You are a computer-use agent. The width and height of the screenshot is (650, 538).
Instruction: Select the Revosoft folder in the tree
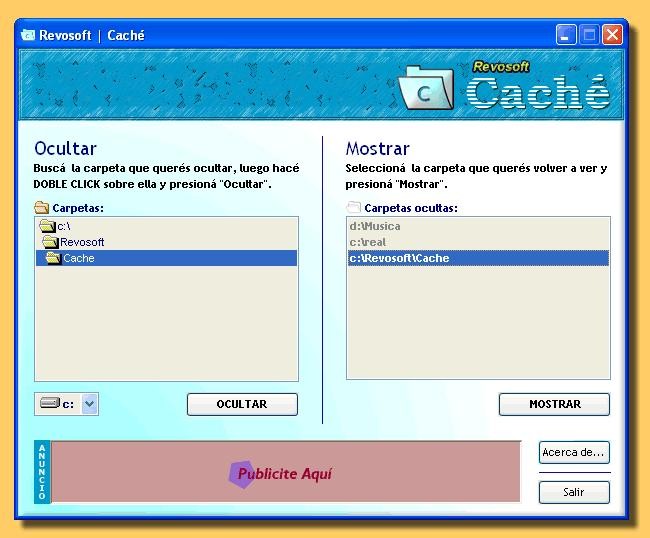[166, 242]
